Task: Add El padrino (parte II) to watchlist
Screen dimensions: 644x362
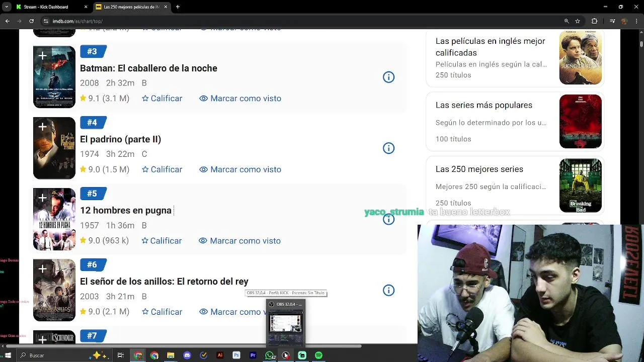Action: 42,127
